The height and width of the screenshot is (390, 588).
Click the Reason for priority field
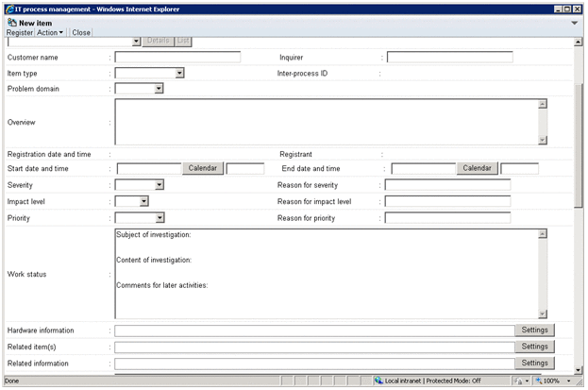(447, 218)
